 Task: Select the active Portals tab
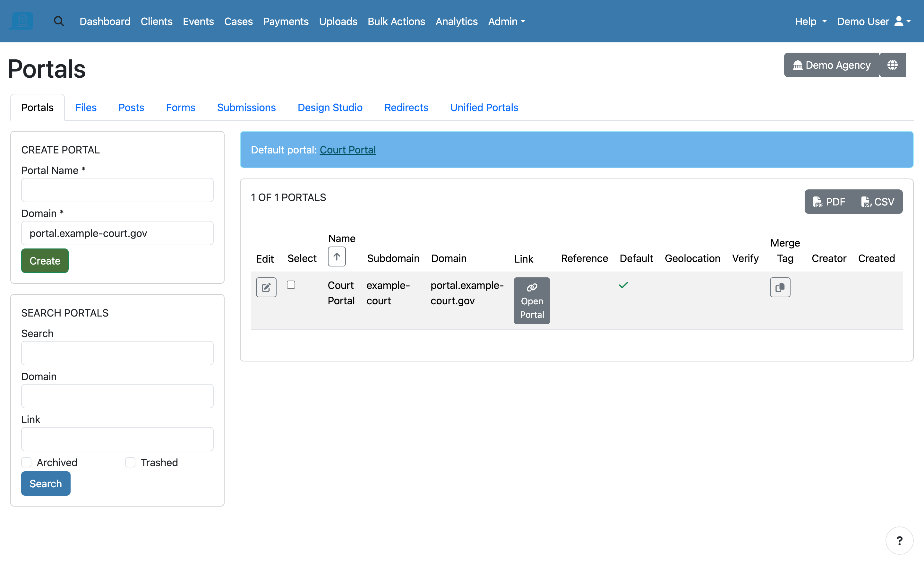point(38,107)
